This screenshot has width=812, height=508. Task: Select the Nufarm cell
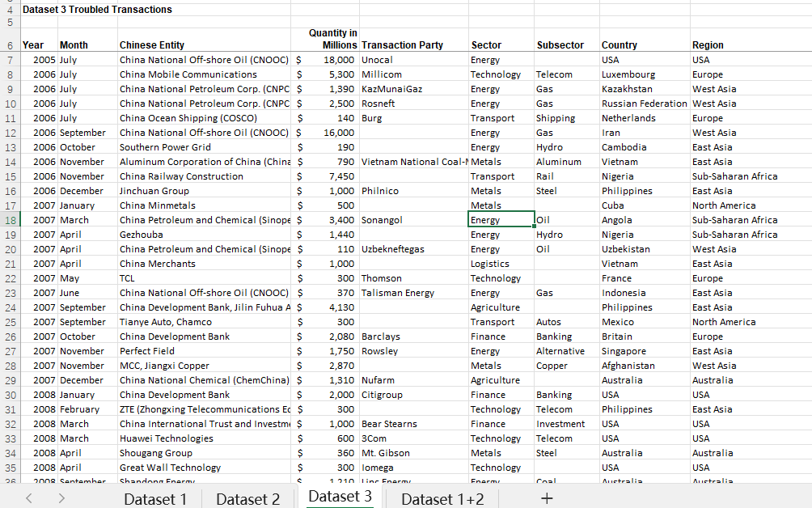[x=414, y=380]
